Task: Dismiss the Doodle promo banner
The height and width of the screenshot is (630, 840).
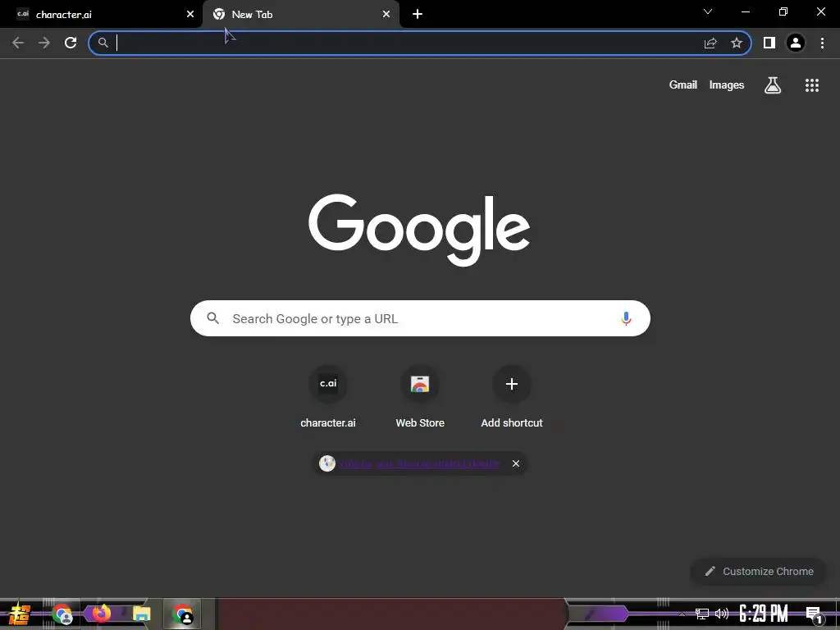Action: coord(516,463)
